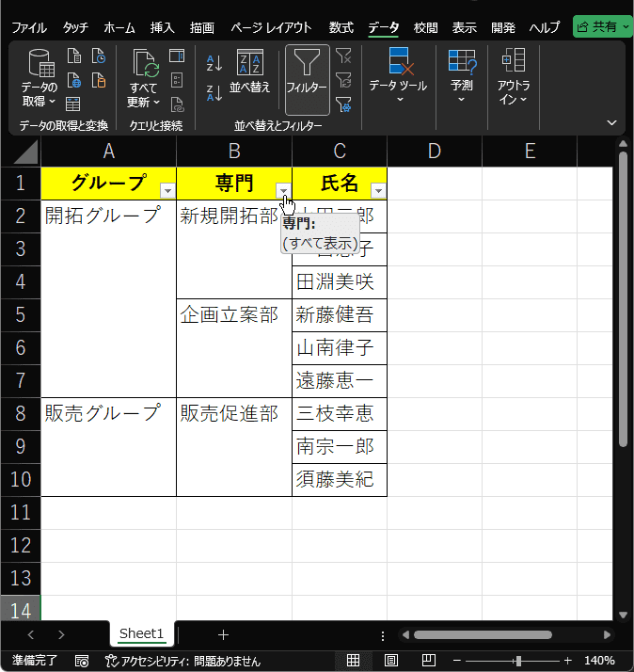This screenshot has height=672, width=634.
Task: Click the reapply filter icon
Action: [x=343, y=80]
